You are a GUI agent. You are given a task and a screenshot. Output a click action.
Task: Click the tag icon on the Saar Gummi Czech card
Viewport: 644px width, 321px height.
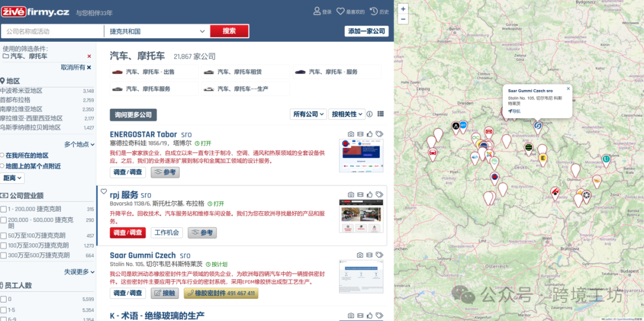pyautogui.click(x=379, y=255)
